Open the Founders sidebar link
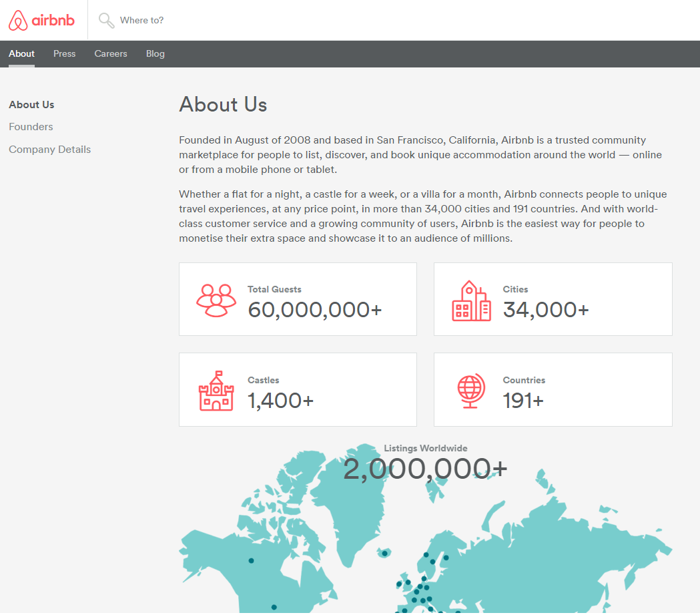The height and width of the screenshot is (615, 700). pyautogui.click(x=31, y=127)
